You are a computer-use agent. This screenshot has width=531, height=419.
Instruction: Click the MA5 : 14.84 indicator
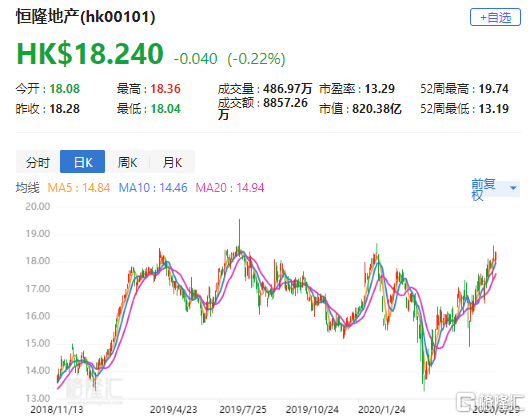[79, 188]
